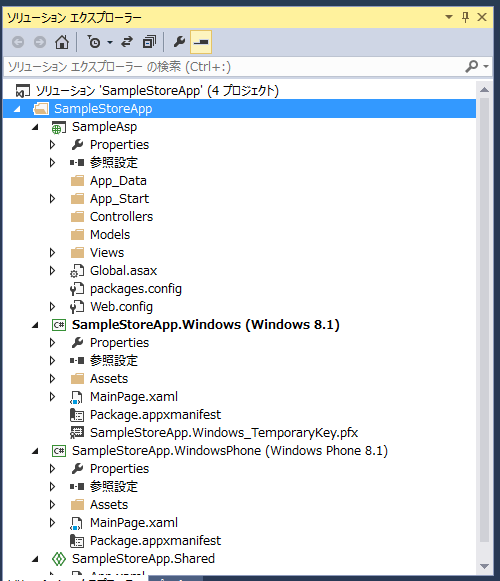Click the search magnifier icon
The width and height of the screenshot is (500, 581).
471,67
